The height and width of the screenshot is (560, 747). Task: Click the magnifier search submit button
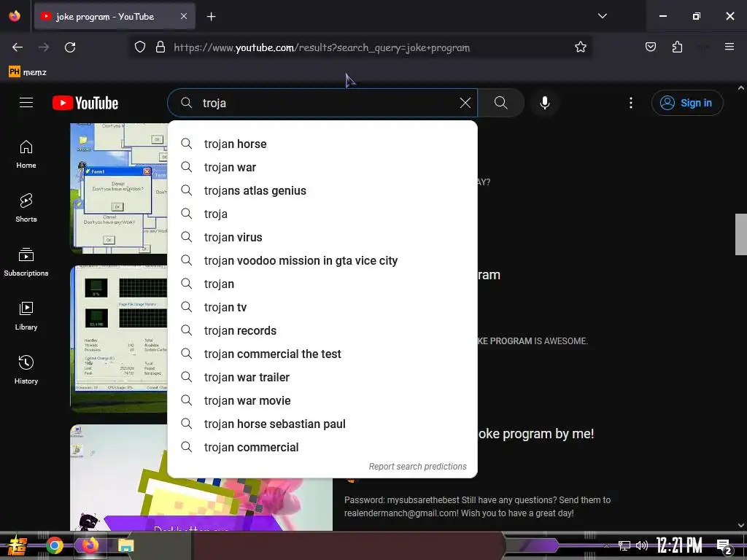[500, 103]
